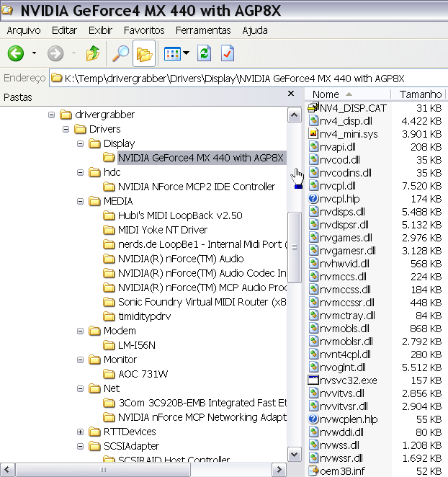This screenshot has width=448, height=477.
Task: Expand the RTTDevices tree node
Action: 80,432
